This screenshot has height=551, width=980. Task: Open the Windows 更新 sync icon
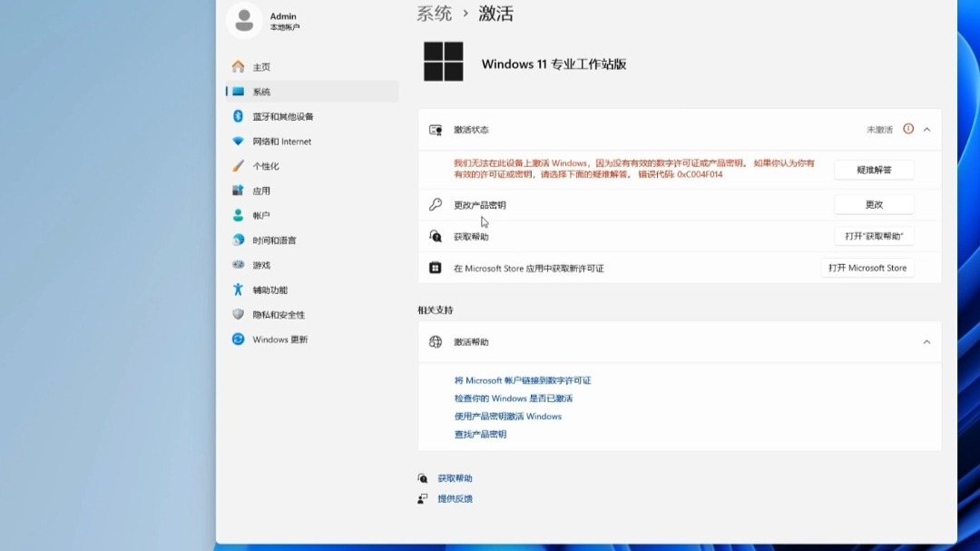(x=238, y=339)
